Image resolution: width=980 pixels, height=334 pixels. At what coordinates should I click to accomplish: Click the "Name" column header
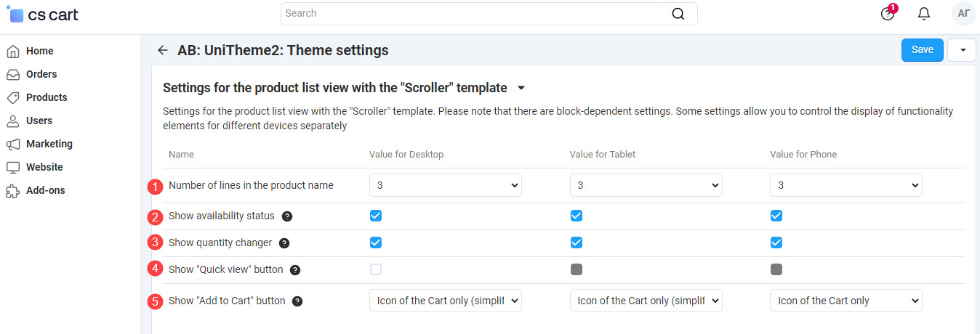181,155
